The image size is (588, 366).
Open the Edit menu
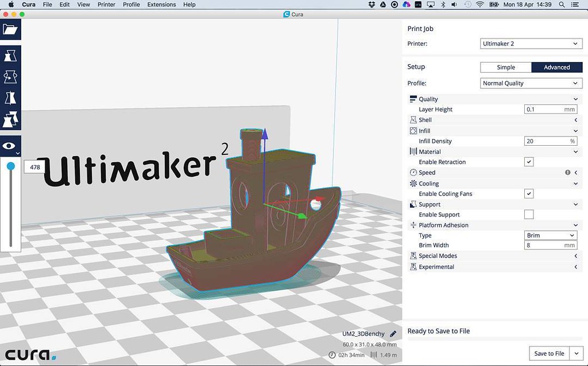64,5
